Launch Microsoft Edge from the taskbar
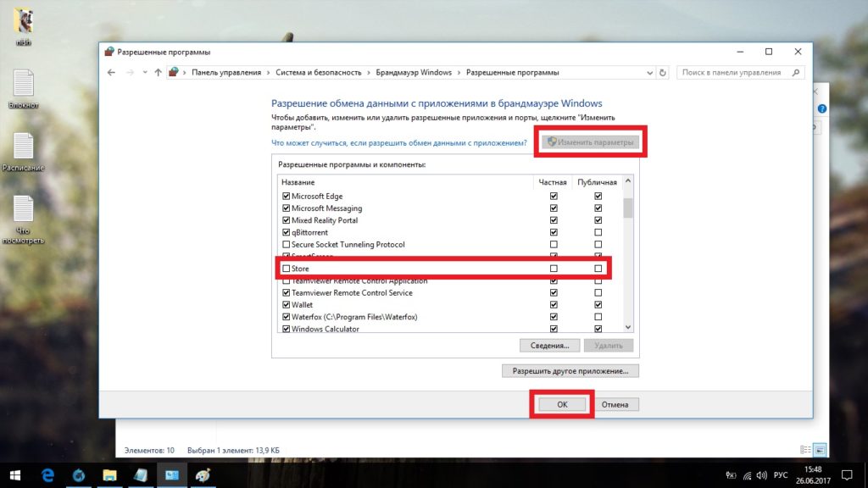This screenshot has width=868, height=488. point(47,475)
